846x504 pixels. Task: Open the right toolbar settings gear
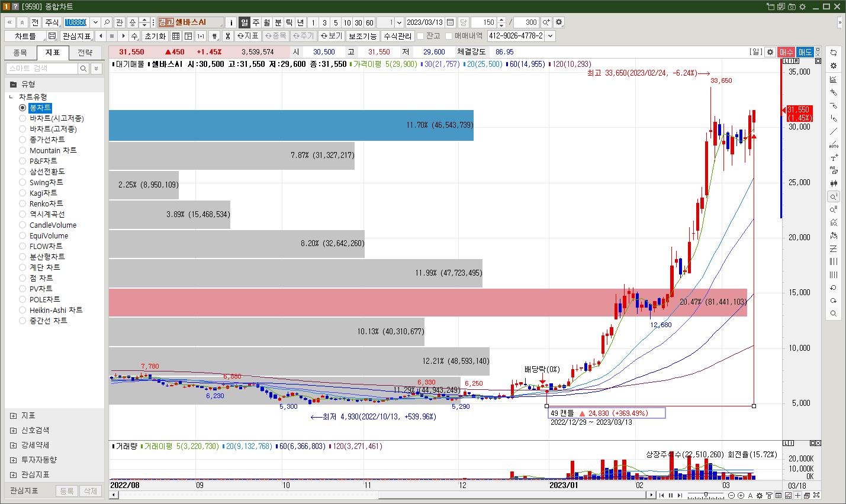tap(834, 66)
